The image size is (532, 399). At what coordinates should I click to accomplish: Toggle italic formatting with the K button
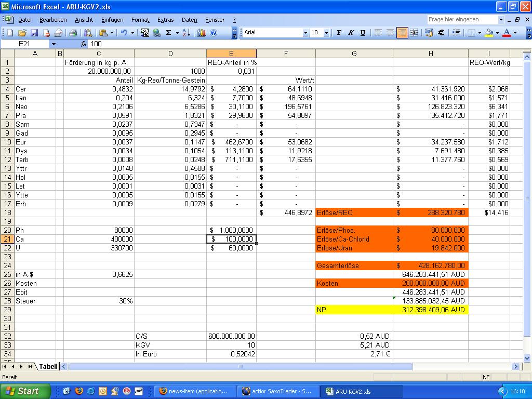(x=352, y=32)
